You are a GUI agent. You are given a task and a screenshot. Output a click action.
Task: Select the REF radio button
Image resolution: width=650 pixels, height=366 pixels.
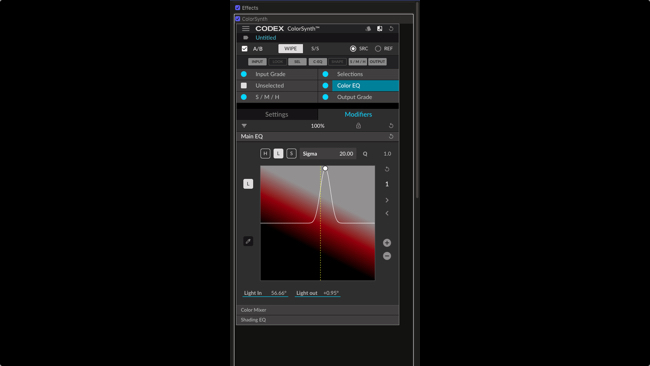[378, 48]
